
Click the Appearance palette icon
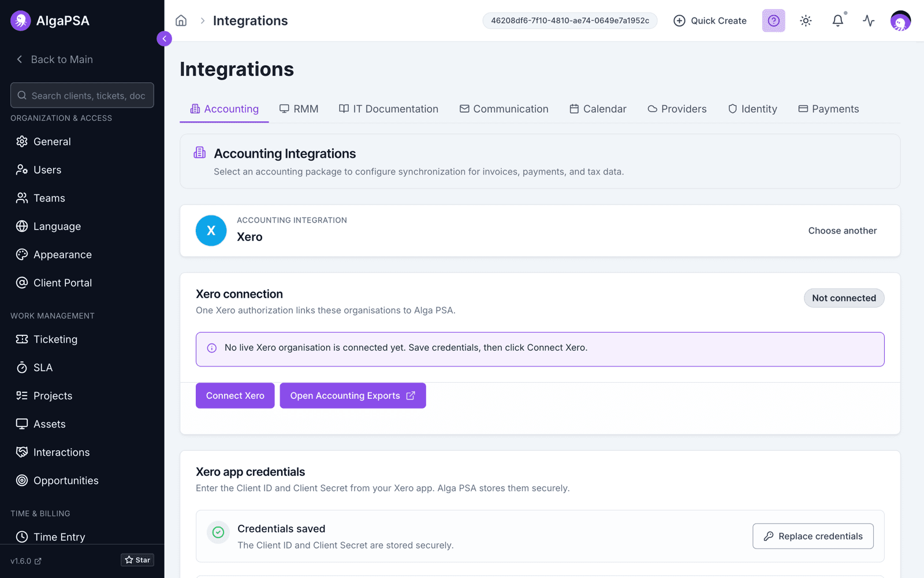(22, 255)
